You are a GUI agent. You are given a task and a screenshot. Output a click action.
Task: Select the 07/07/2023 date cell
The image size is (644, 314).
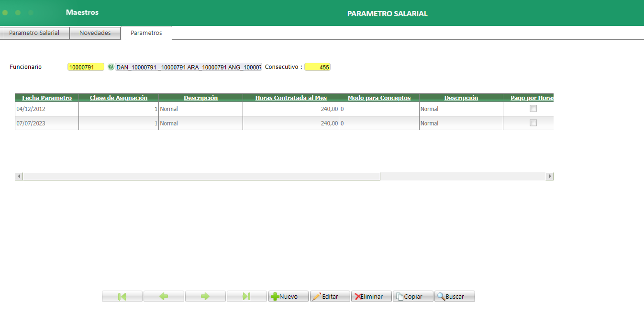click(x=47, y=123)
